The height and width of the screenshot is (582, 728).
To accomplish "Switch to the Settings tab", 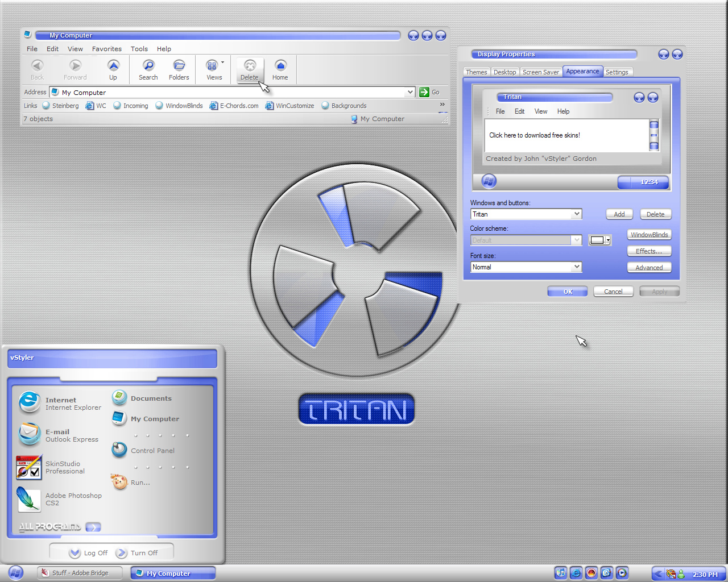I will tap(617, 72).
